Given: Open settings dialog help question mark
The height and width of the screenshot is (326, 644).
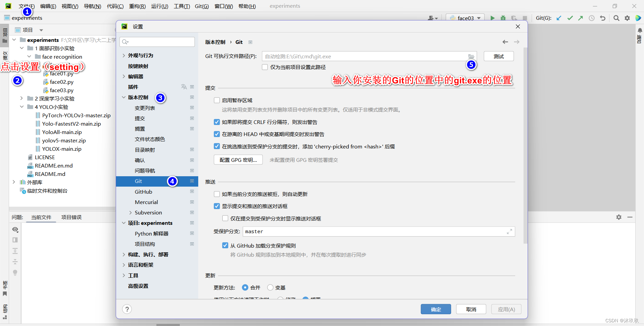Looking at the screenshot, I should [127, 309].
